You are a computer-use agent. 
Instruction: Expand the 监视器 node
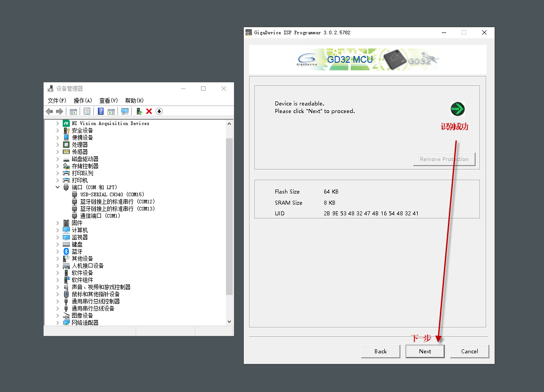[x=57, y=237]
